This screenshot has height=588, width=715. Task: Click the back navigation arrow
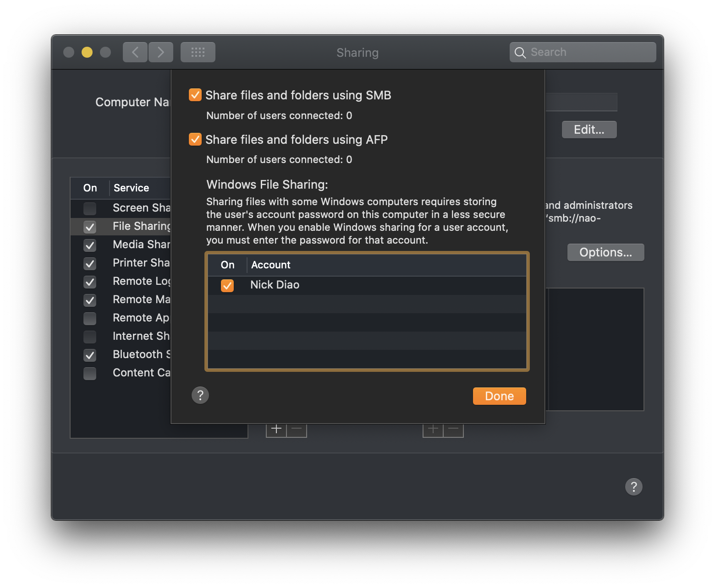pos(135,52)
